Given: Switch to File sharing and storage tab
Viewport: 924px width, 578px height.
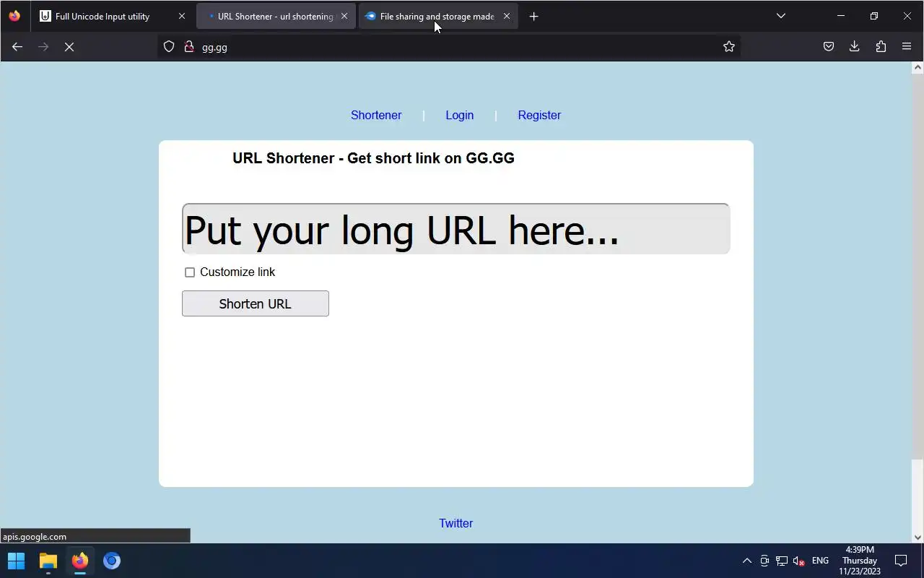Looking at the screenshot, I should tap(438, 16).
